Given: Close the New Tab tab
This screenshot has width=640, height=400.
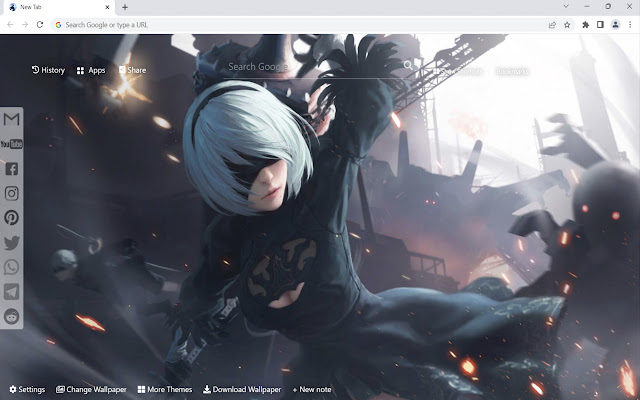Looking at the screenshot, I should click(x=107, y=7).
